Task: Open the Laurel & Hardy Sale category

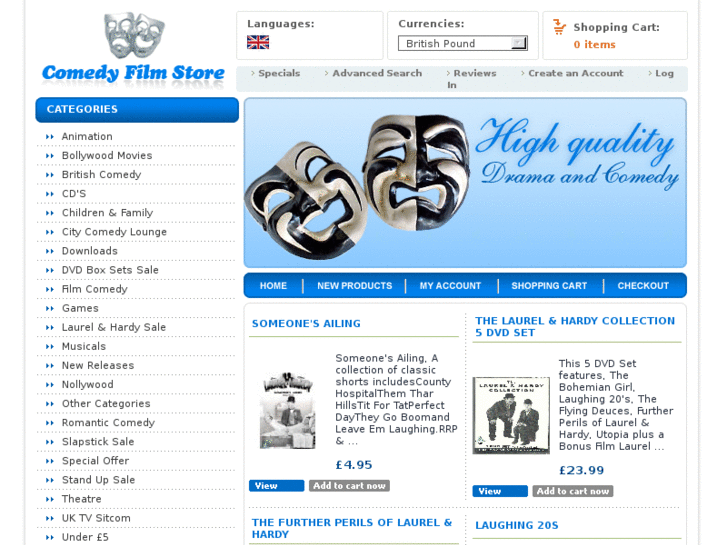Action: point(114,327)
